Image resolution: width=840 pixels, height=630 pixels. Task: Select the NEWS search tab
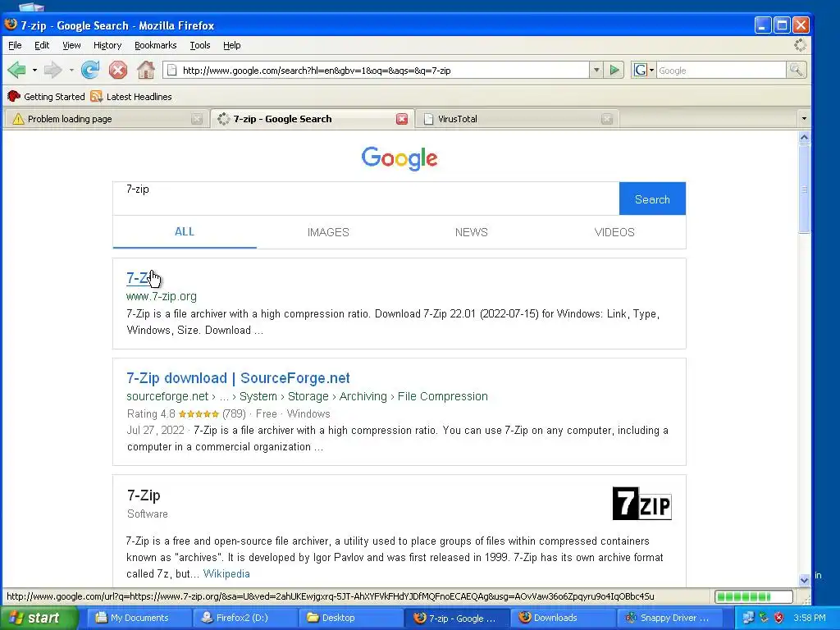pyautogui.click(x=472, y=232)
